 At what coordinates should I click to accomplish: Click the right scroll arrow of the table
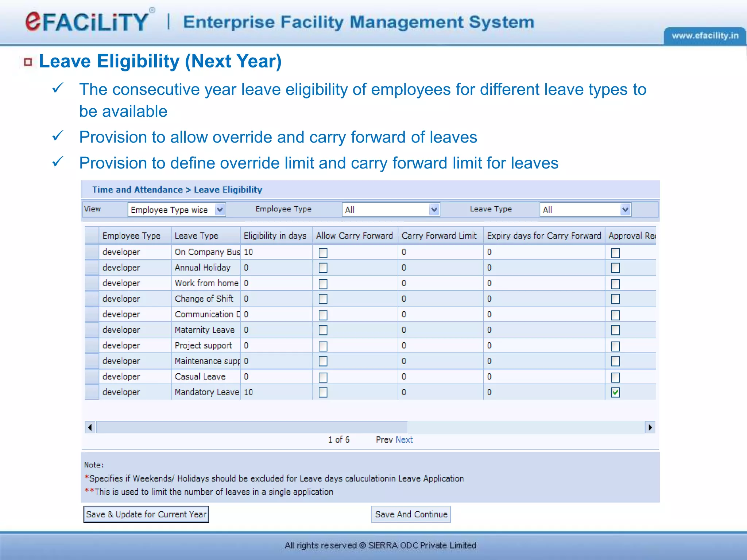[x=650, y=427]
